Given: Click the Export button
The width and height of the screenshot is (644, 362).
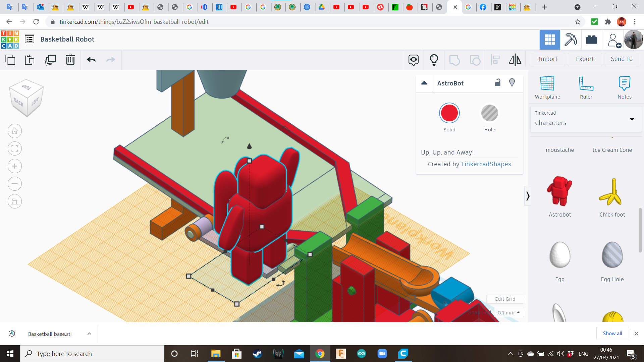Looking at the screenshot, I should point(585,59).
